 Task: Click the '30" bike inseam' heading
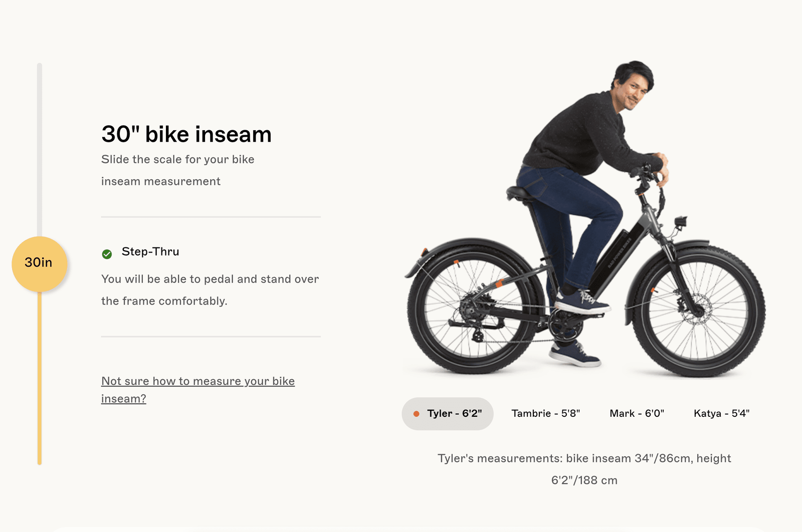(186, 134)
